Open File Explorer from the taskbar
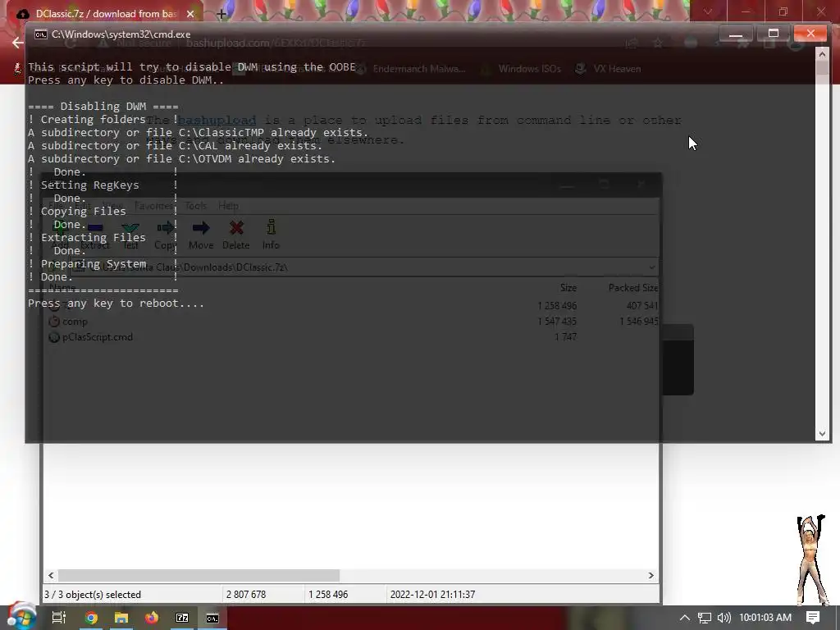 (121, 618)
